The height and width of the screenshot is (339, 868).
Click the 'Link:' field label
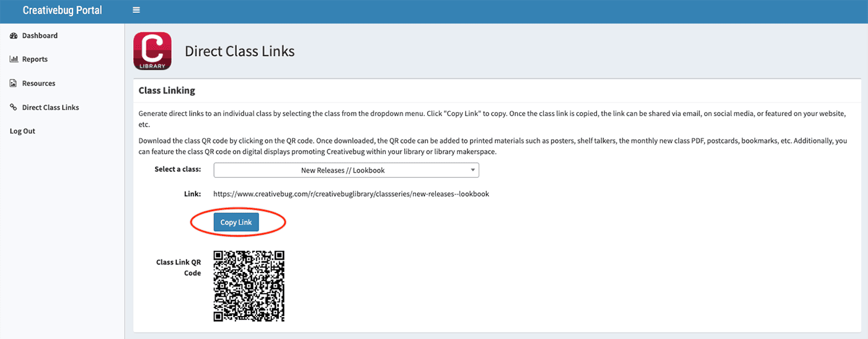[192, 194]
